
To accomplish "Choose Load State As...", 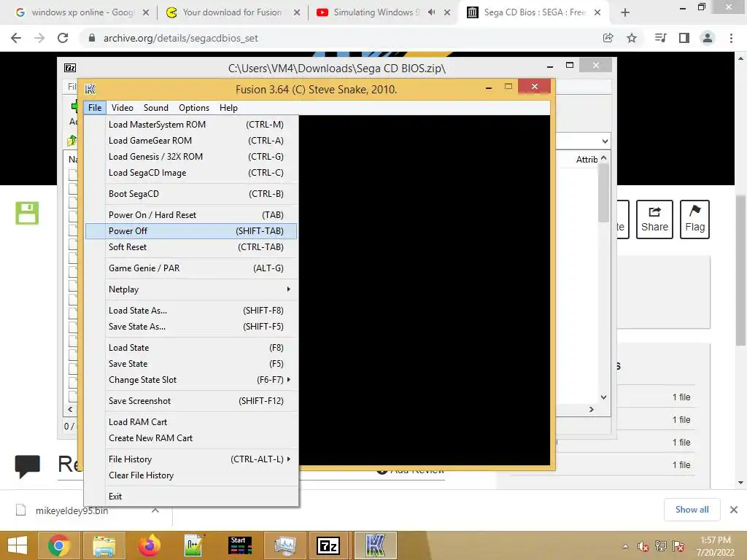I will (x=191, y=311).
